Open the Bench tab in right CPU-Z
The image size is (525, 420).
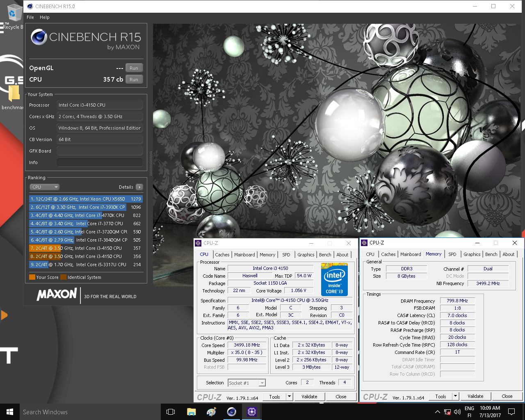(491, 254)
